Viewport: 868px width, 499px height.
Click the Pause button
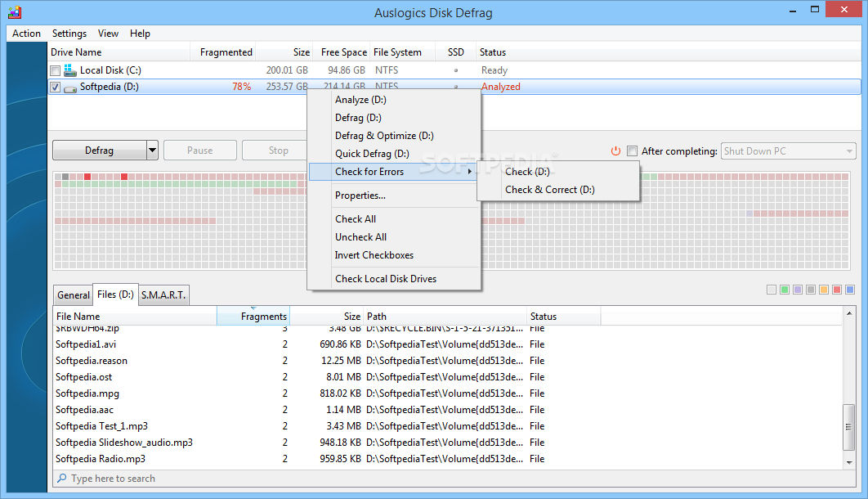click(x=200, y=150)
